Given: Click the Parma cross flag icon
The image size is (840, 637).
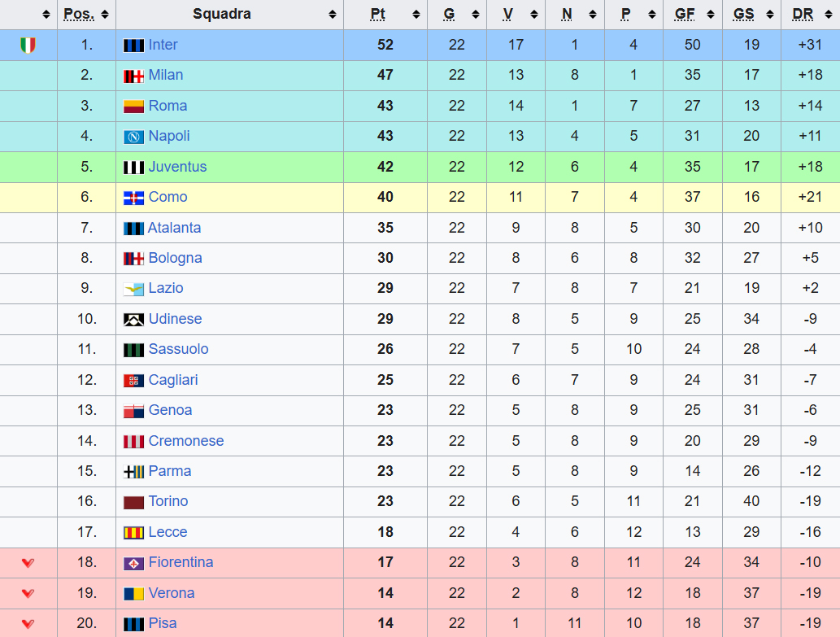Looking at the screenshot, I should [x=133, y=472].
